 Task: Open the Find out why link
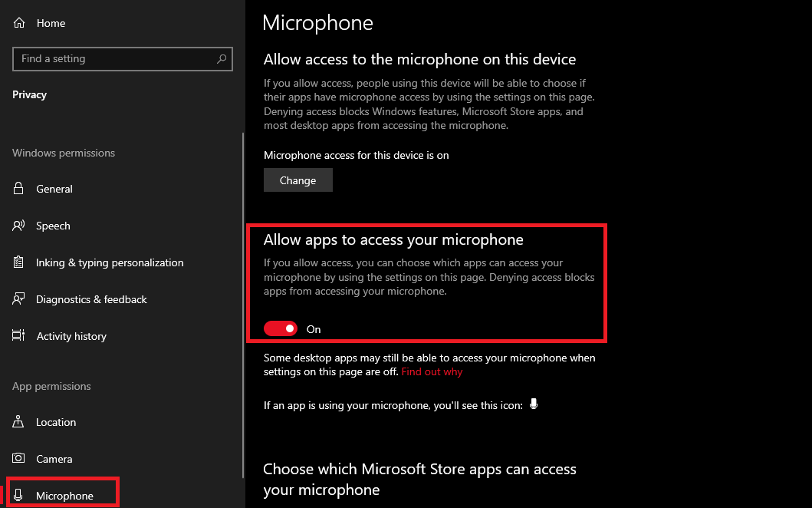tap(432, 371)
